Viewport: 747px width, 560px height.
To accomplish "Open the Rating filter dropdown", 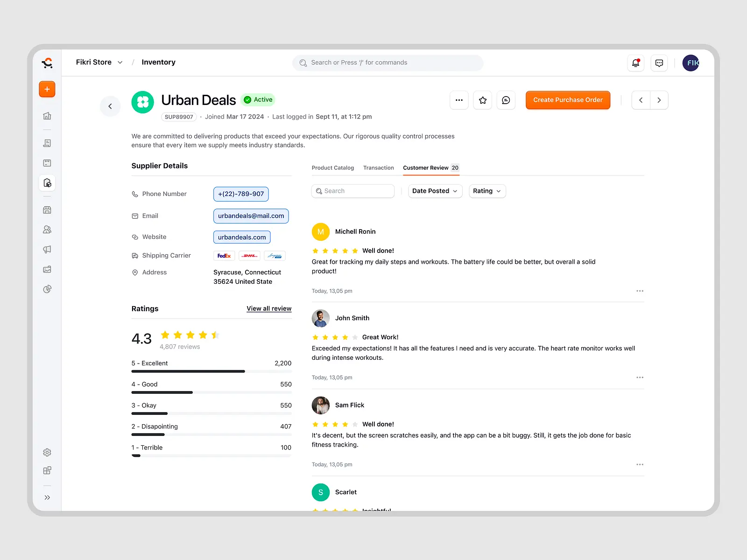I will coord(487,191).
